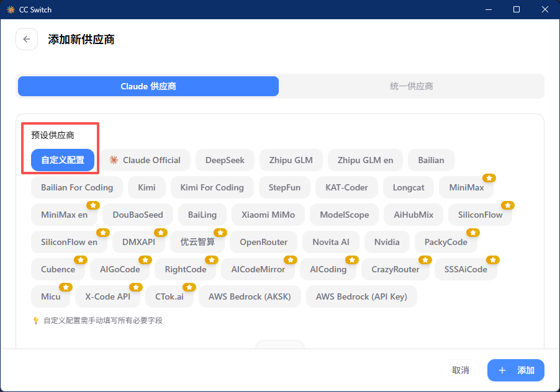Click the star badge on MiniMax
The image size is (560, 392).
point(489,177)
